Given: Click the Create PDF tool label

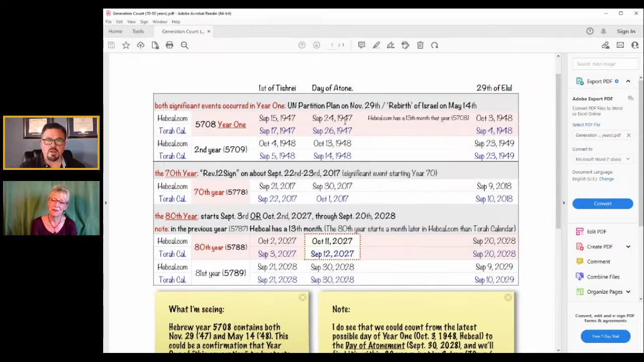Looking at the screenshot, I should click(599, 247).
